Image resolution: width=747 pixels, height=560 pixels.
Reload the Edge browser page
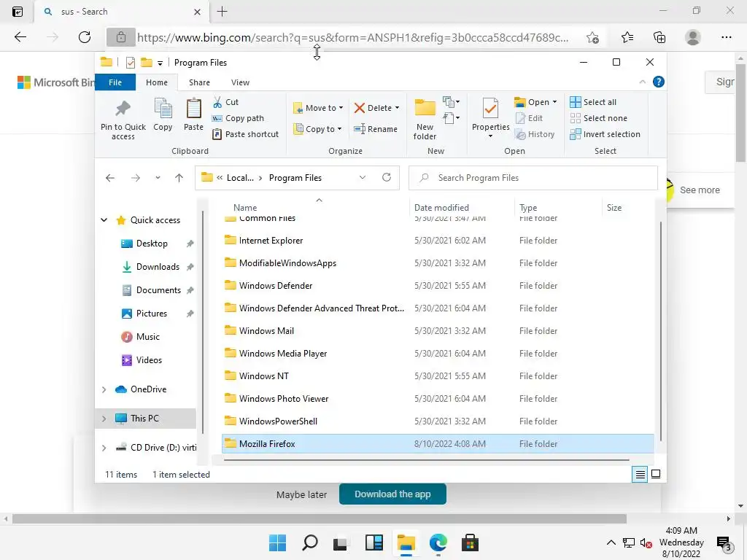[85, 37]
